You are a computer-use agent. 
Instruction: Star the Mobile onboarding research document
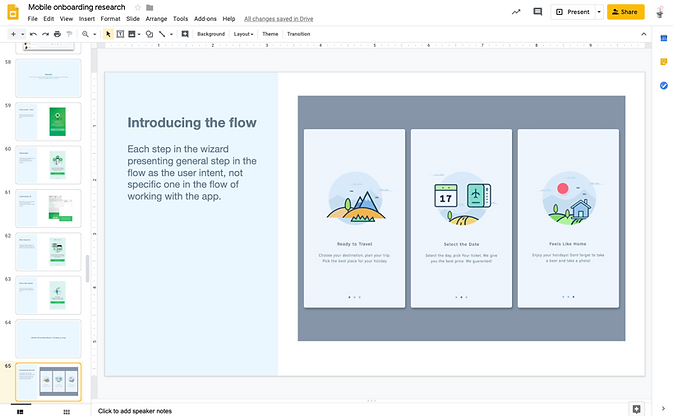[x=137, y=7]
